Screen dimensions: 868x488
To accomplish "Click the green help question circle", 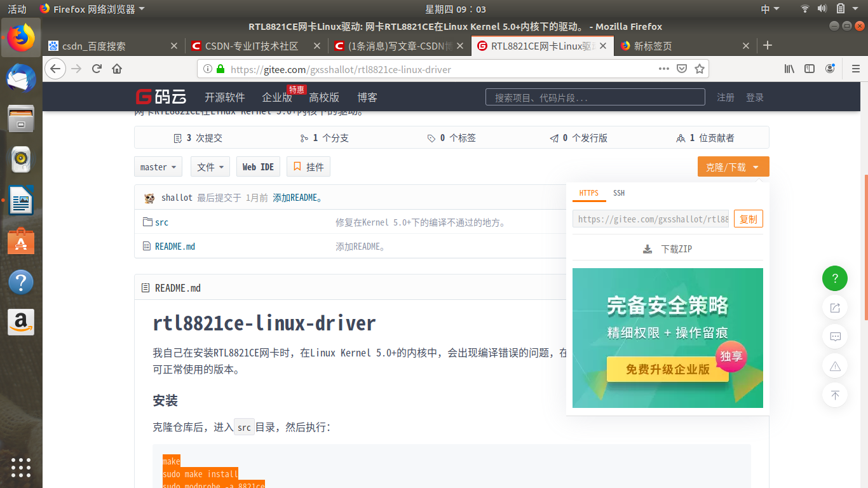I will (x=835, y=278).
